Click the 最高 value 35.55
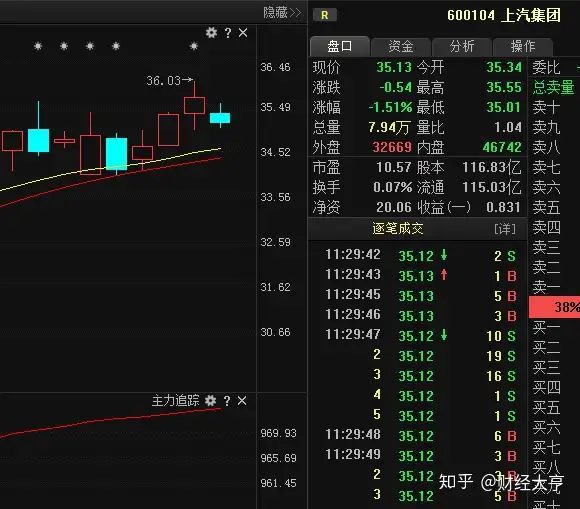The width and height of the screenshot is (580, 509). click(504, 87)
